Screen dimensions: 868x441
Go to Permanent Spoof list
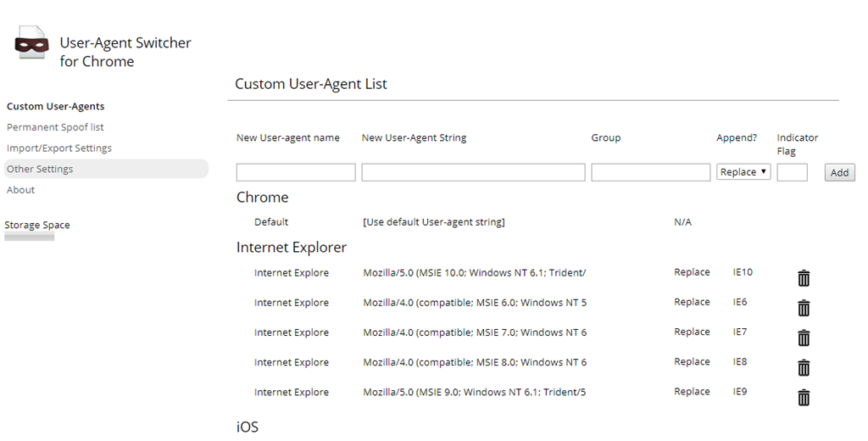pos(55,127)
